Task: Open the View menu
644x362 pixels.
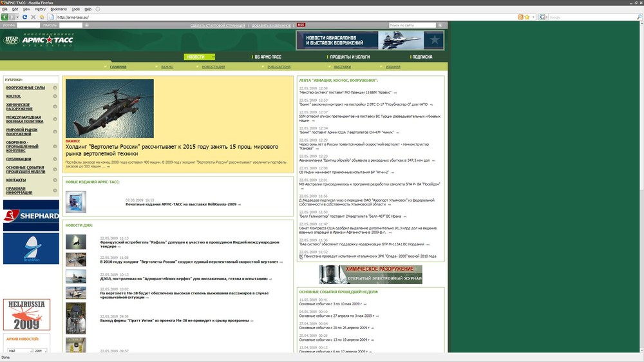Action: 26,9
